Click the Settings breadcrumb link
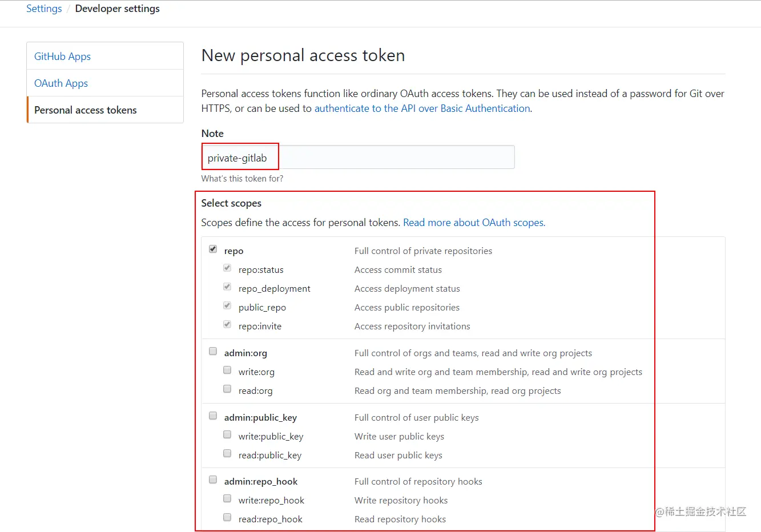Image resolution: width=761 pixels, height=532 pixels. 44,9
